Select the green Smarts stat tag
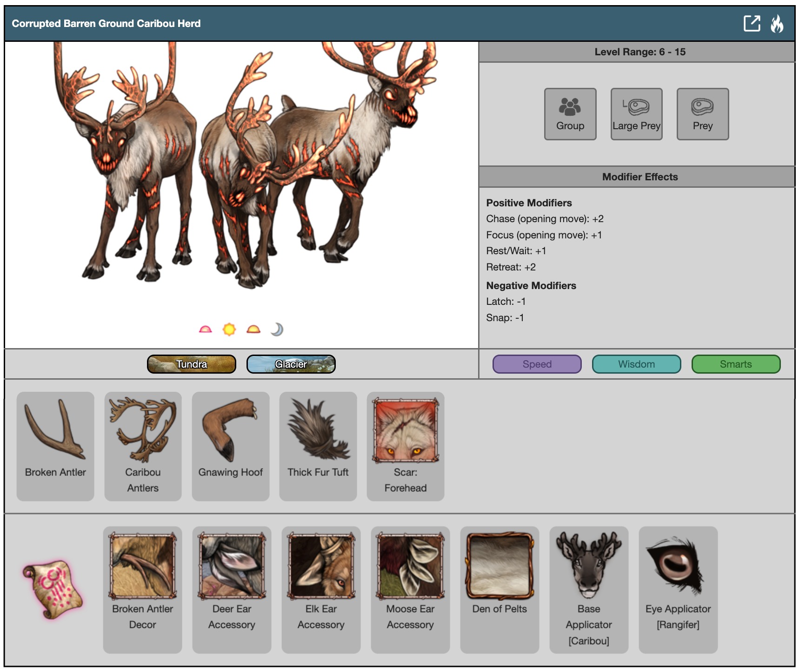The image size is (799, 672). tap(736, 364)
